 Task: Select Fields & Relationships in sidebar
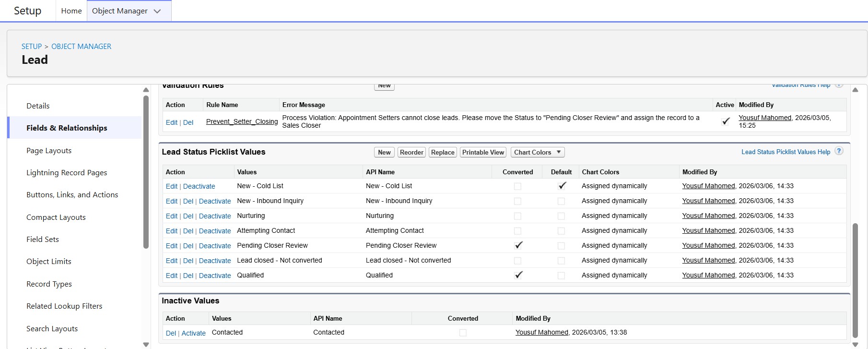(67, 128)
